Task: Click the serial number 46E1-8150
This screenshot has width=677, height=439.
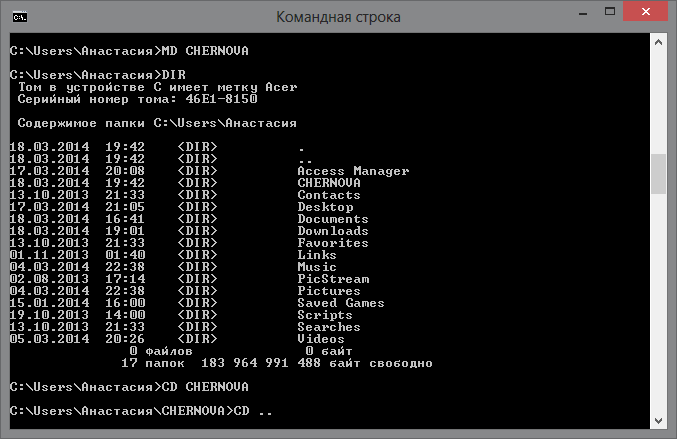Action: (221, 99)
